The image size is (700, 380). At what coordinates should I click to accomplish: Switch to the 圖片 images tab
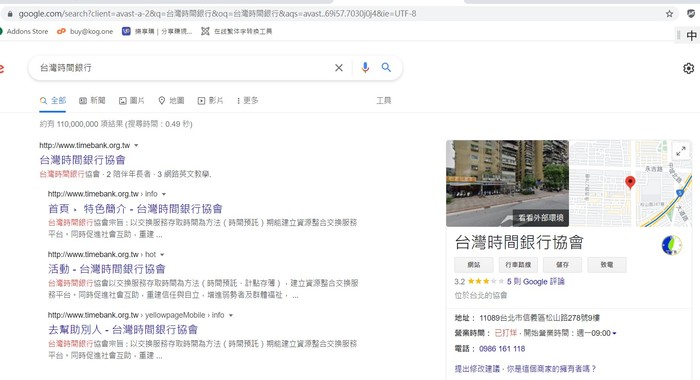tap(131, 100)
